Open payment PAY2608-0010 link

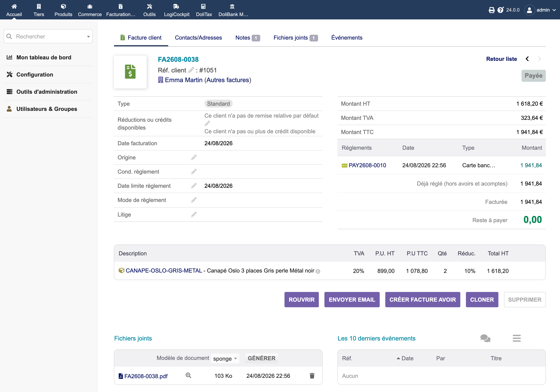tap(367, 165)
